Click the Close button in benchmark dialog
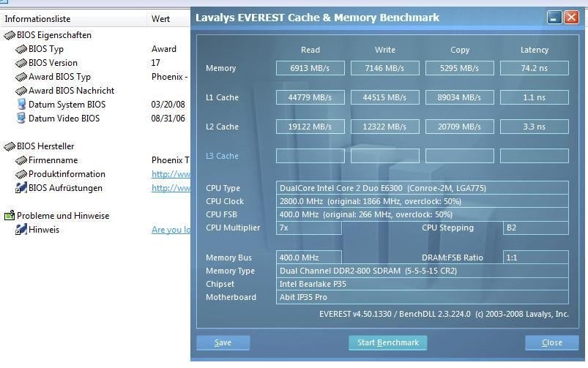 pyautogui.click(x=551, y=342)
